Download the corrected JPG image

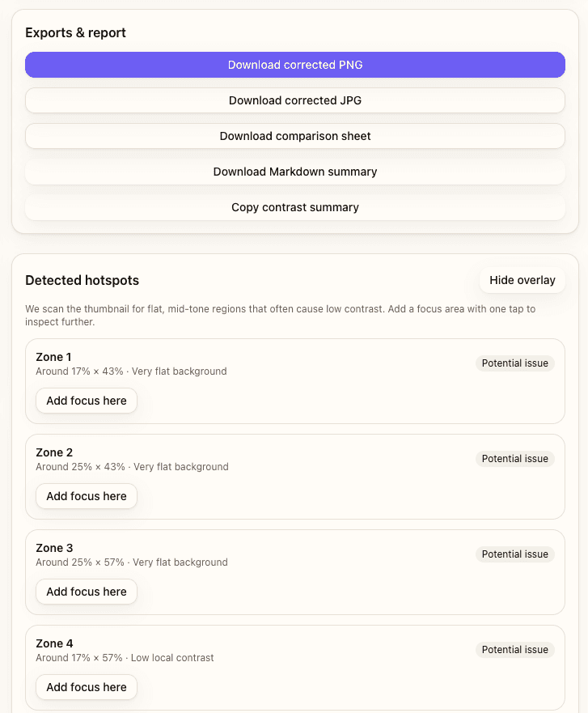(294, 100)
